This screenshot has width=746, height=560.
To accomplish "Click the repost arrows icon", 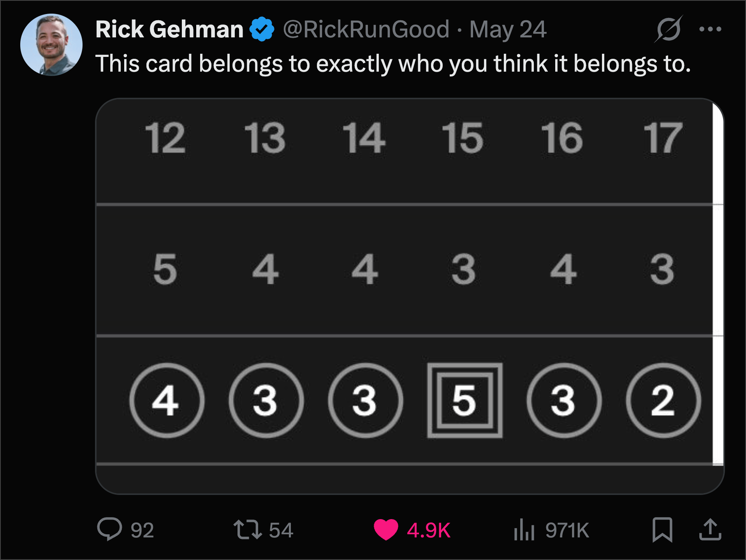I will pos(247,530).
